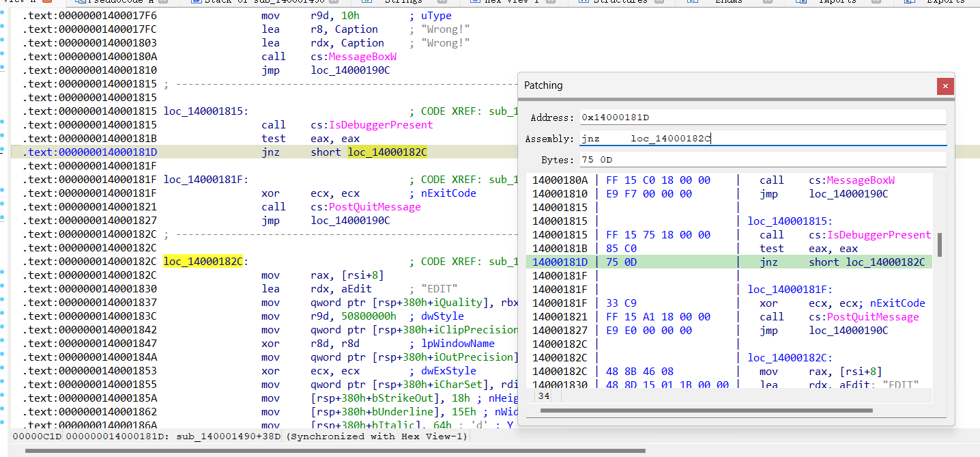Viewport: 980px width, 457px height.
Task: Click the Stack of sub_140001490 tab icon
Action: coord(195,2)
